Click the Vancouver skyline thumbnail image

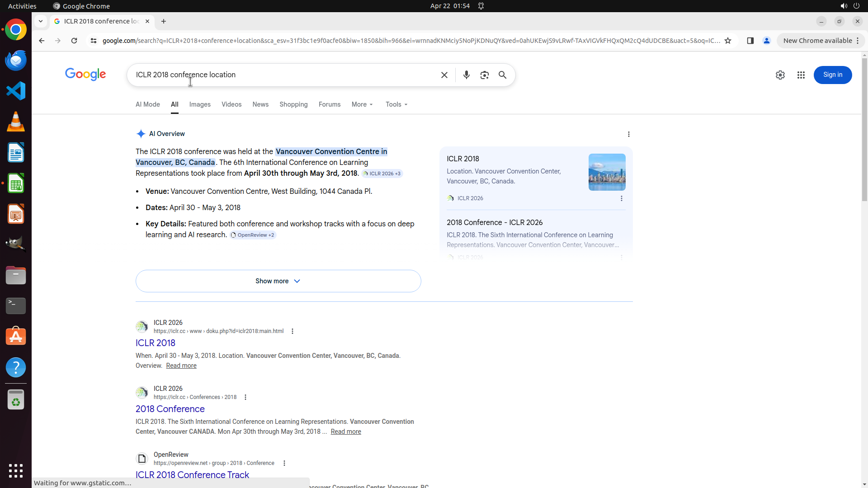pyautogui.click(x=607, y=172)
